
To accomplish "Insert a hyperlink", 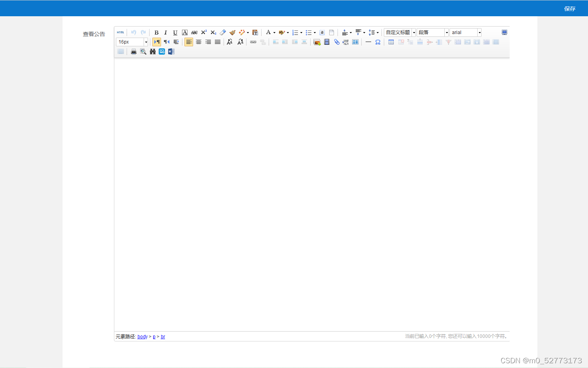I will (253, 42).
